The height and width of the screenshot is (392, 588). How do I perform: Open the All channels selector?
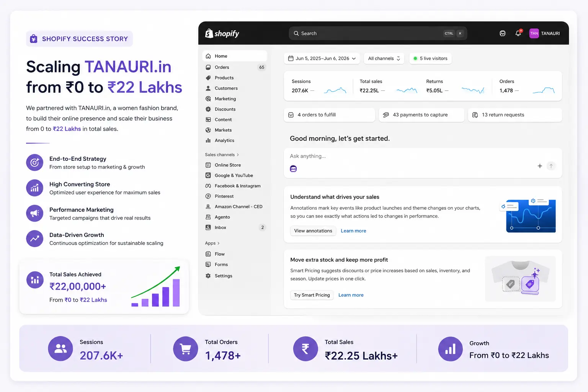pos(384,59)
